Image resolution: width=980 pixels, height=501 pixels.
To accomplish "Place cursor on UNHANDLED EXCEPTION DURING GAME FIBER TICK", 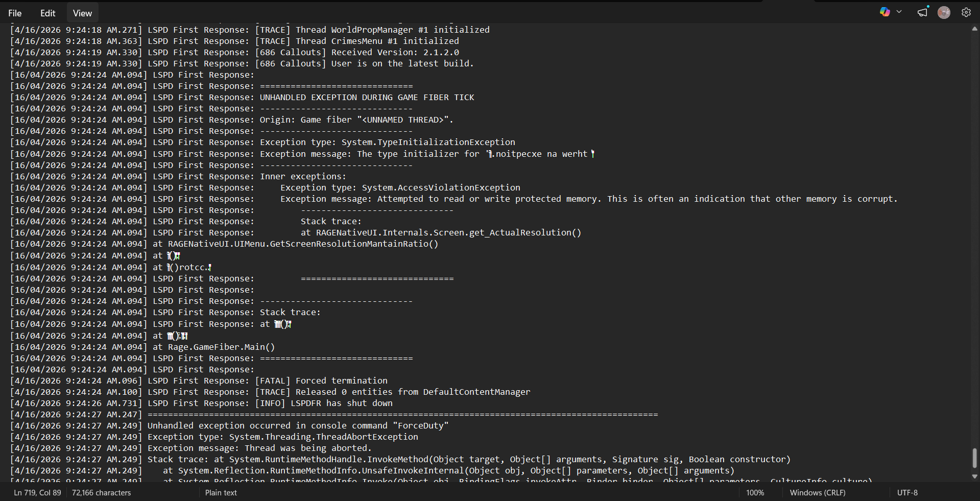I will click(367, 98).
